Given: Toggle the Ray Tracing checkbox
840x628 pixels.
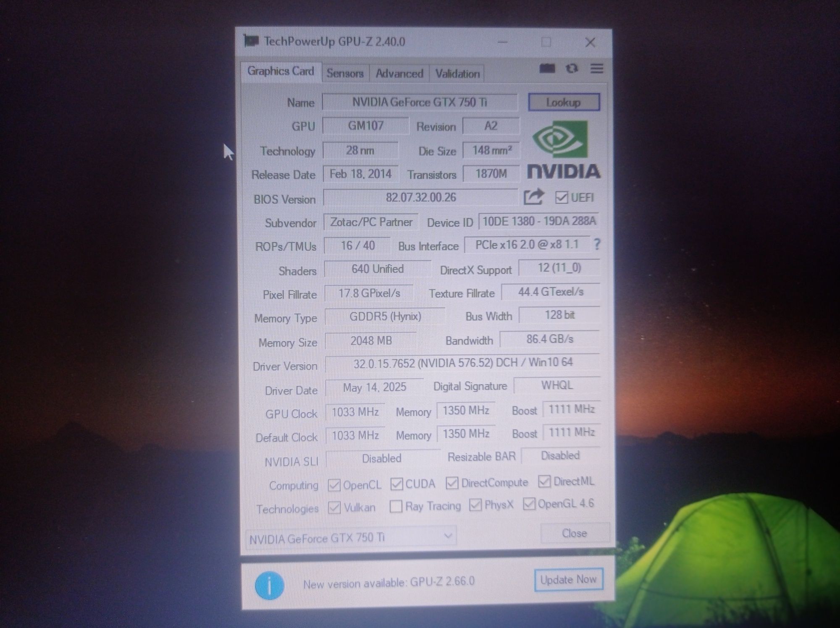Looking at the screenshot, I should 396,506.
